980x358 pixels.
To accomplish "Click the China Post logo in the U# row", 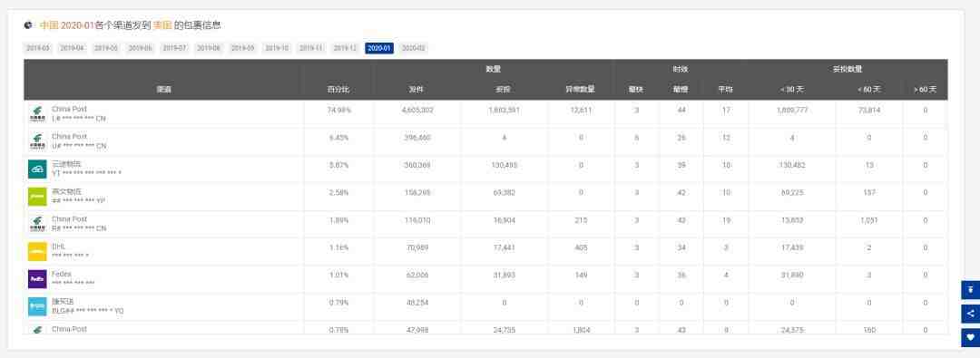I will (37, 141).
